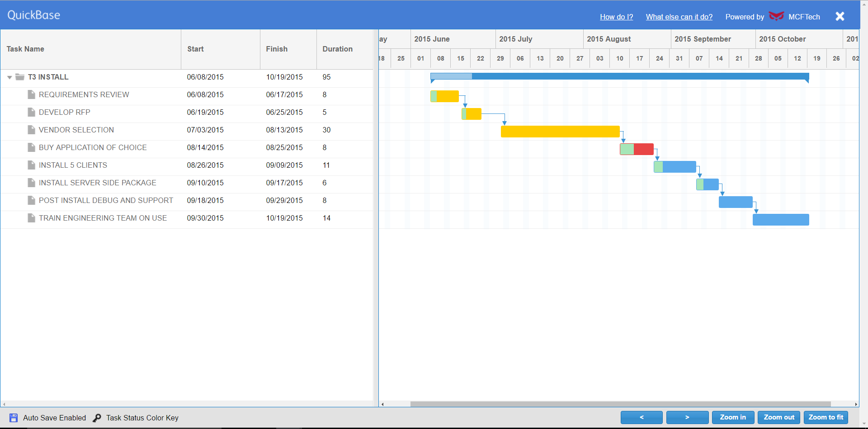Open Task Status Color Key
This screenshot has height=429, width=868.
point(142,418)
